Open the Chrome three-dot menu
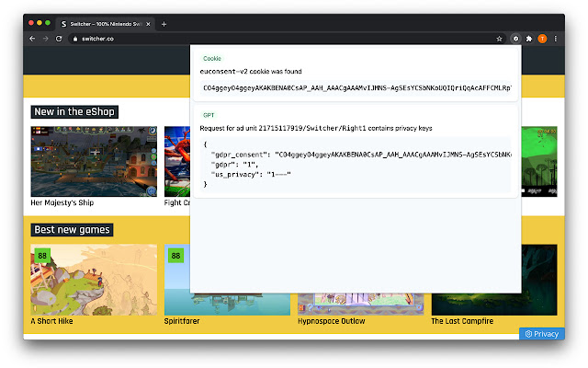Image resolution: width=588 pixels, height=368 pixels. (555, 39)
